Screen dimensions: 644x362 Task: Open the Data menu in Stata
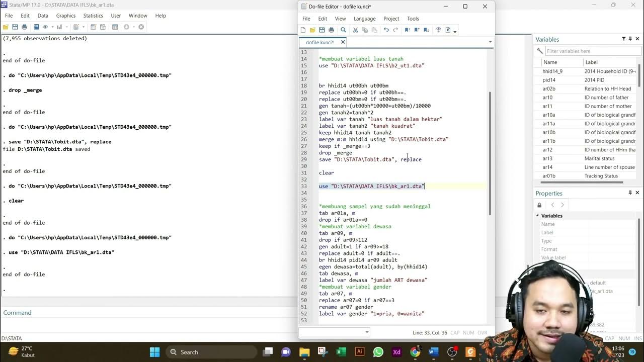(x=43, y=16)
